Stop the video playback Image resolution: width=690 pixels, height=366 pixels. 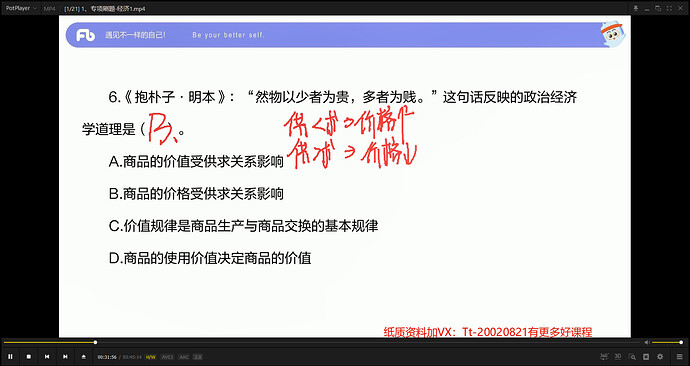[29, 357]
